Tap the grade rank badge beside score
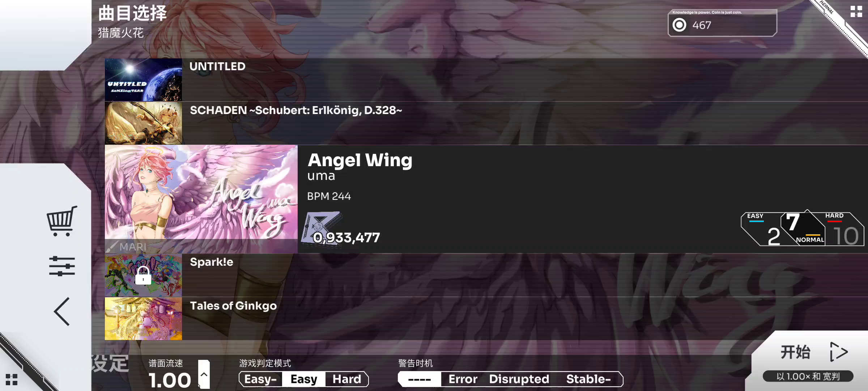The height and width of the screenshot is (391, 868). [x=322, y=230]
